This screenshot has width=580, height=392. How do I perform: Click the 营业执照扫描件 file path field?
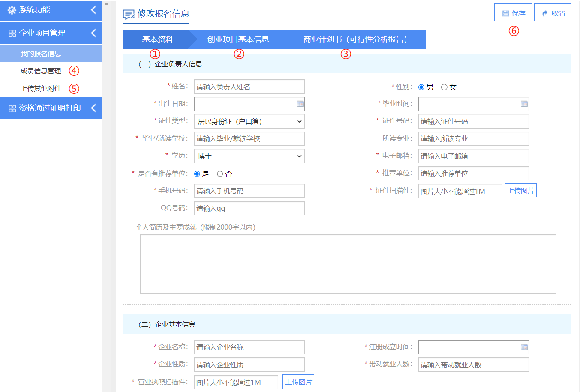pos(236,382)
